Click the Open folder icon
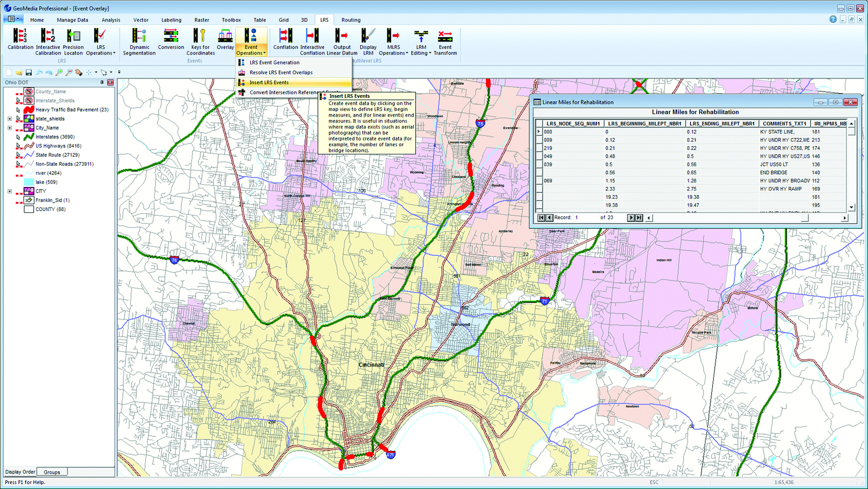This screenshot has width=868, height=489. click(x=19, y=72)
